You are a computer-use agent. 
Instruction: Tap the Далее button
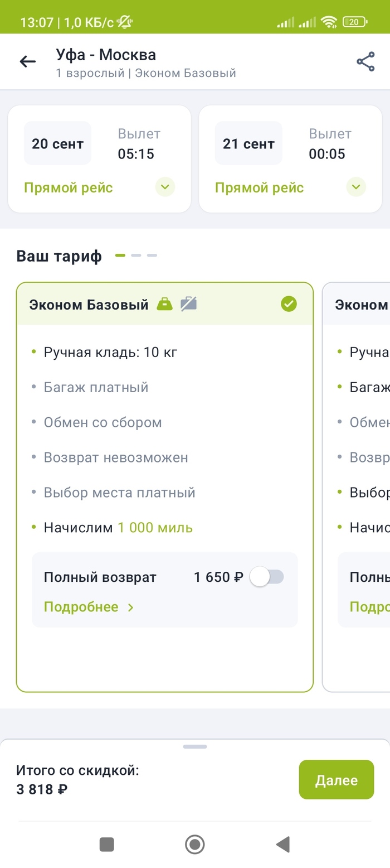click(336, 780)
